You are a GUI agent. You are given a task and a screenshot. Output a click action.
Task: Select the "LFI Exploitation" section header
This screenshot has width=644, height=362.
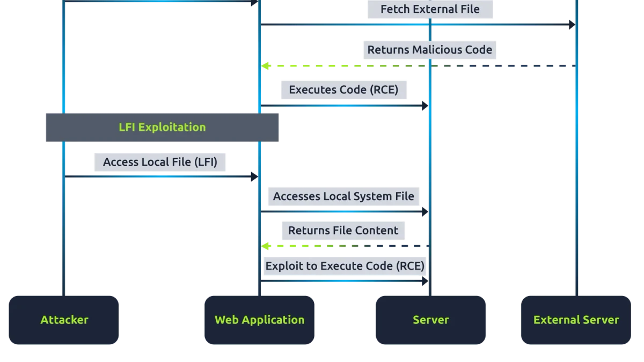point(162,127)
